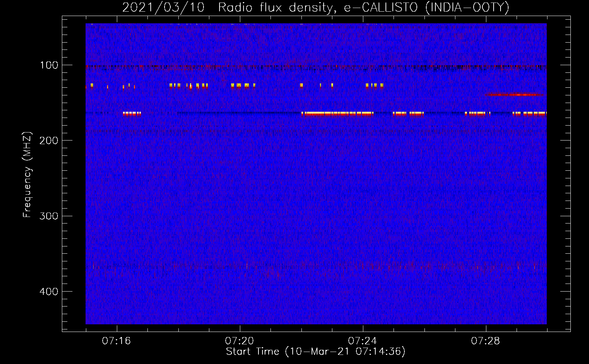
Task: Click the '07:16' time tick label
Action: pos(116,341)
